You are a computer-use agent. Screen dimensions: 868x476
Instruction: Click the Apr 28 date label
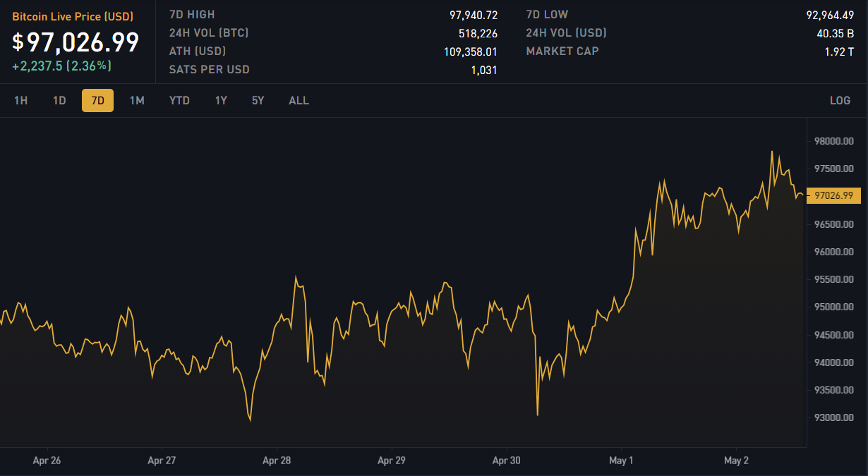point(277,461)
